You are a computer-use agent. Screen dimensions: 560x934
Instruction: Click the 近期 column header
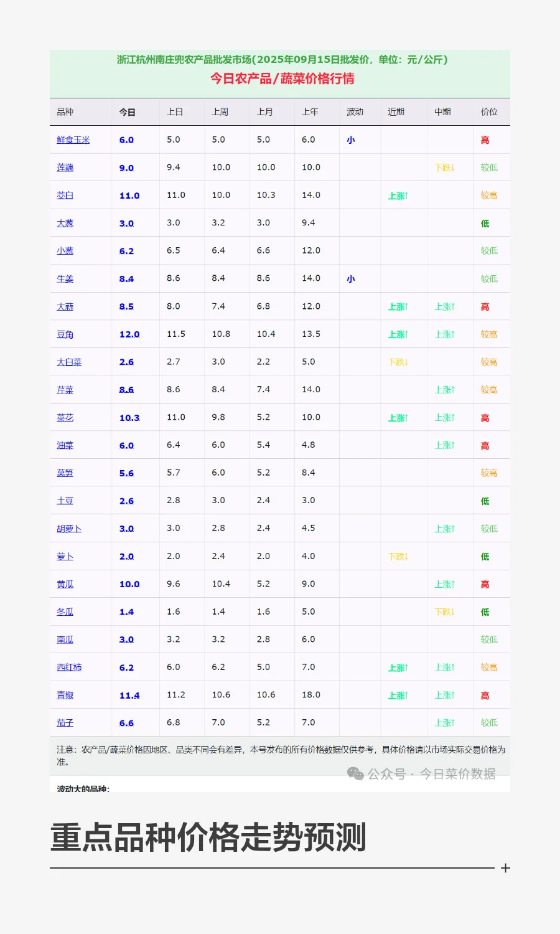(x=396, y=112)
